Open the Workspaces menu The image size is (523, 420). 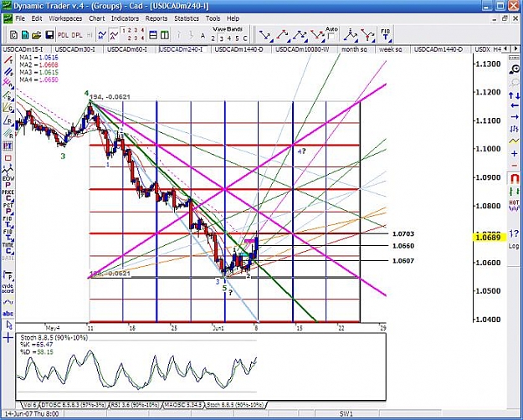click(65, 18)
